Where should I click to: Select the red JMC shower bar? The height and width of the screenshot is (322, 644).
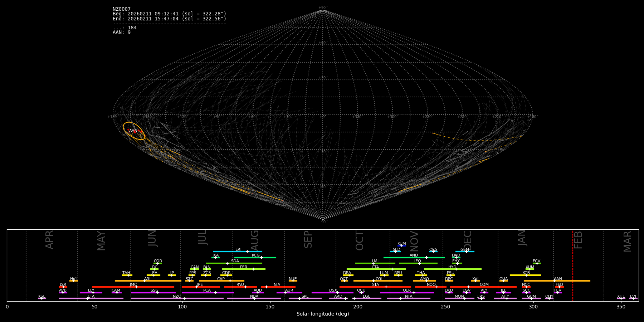click(133, 287)
